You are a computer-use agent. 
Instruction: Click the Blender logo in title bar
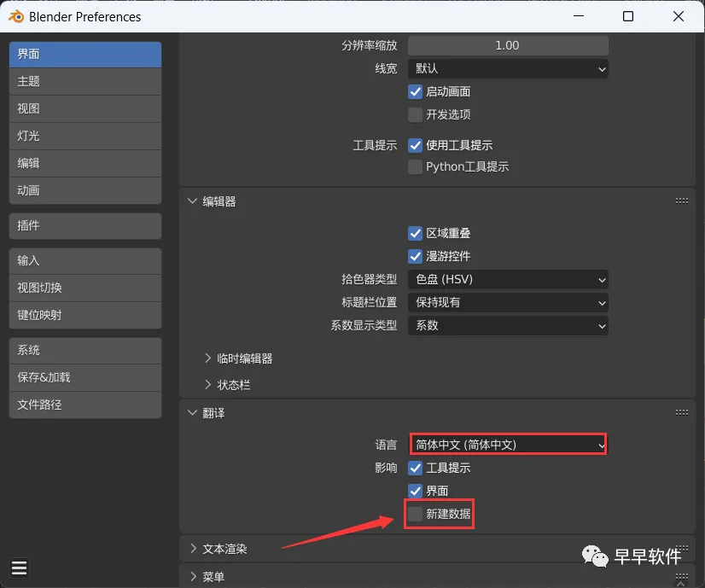(16, 16)
